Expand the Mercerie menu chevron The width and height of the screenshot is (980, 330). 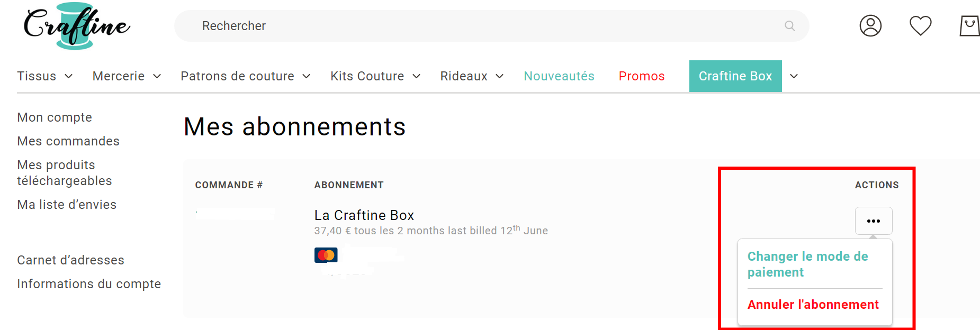tap(157, 77)
